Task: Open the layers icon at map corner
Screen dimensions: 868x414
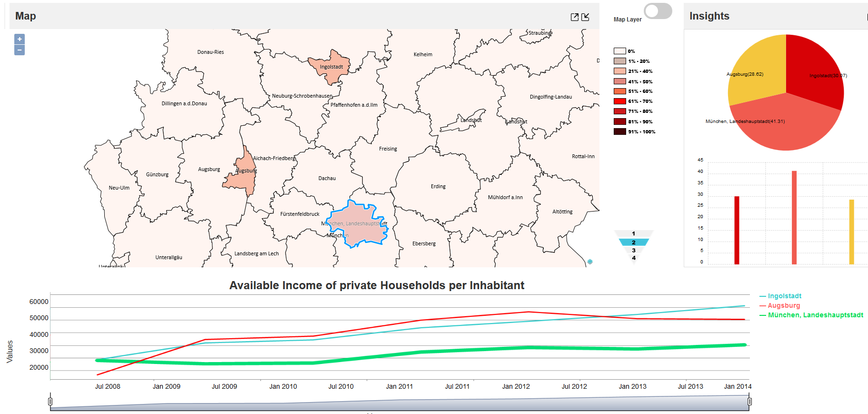Action: 590,262
